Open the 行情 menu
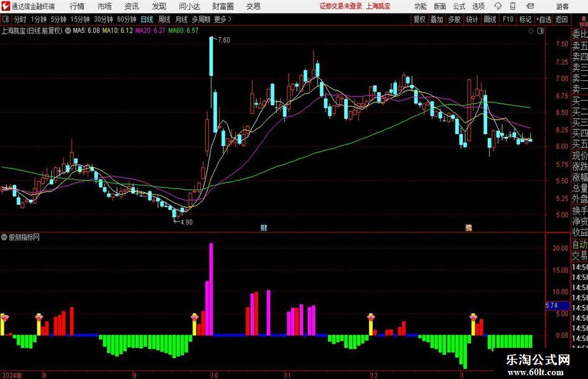Screen dimensions: 588x379 pyautogui.click(x=77, y=6)
